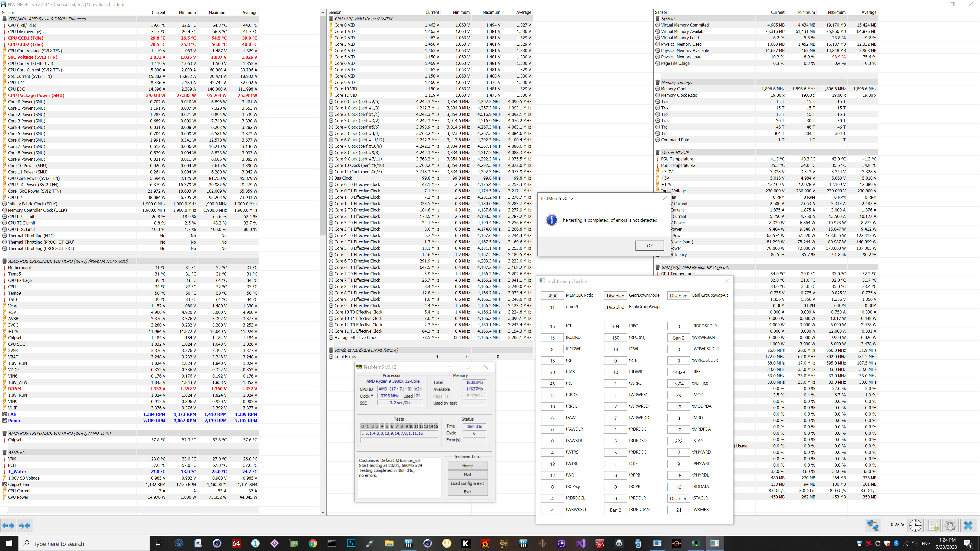980x551 pixels.
Task: Start logging with the sheet-plus icon
Action: pyautogui.click(x=933, y=525)
